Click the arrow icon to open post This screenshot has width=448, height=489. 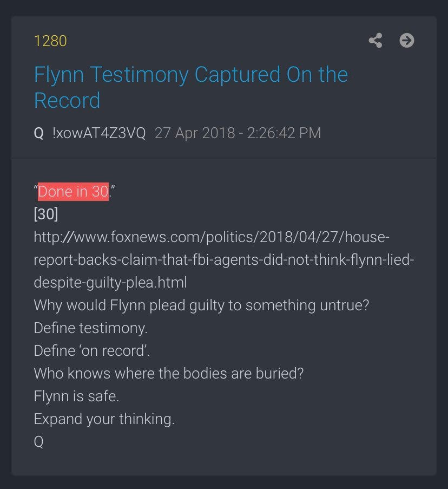(406, 41)
